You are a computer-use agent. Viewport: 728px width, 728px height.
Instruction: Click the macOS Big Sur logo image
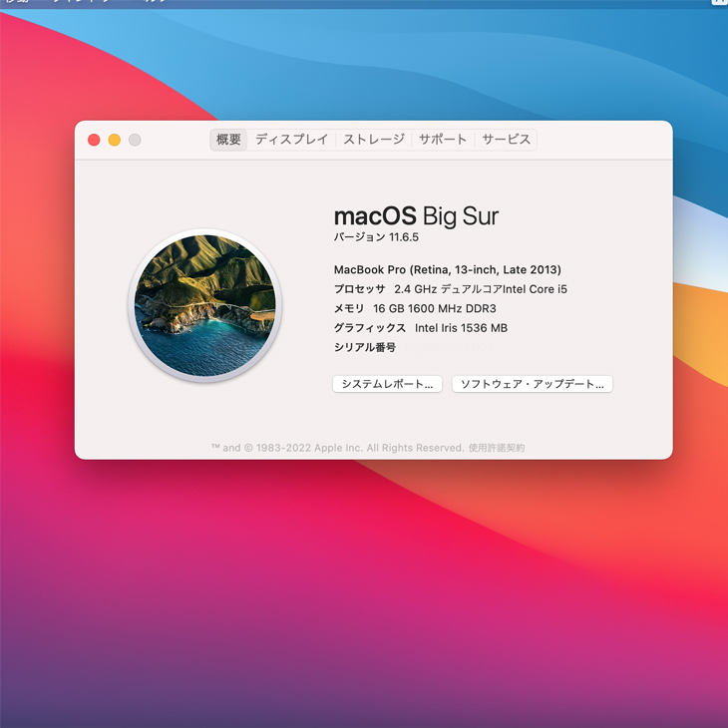coord(204,305)
